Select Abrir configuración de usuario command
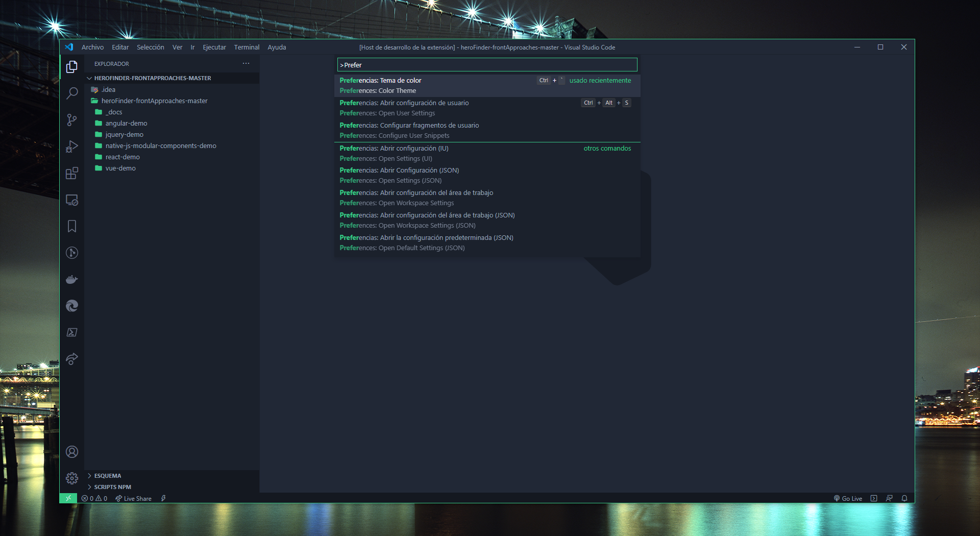This screenshot has height=536, width=980. [487, 108]
